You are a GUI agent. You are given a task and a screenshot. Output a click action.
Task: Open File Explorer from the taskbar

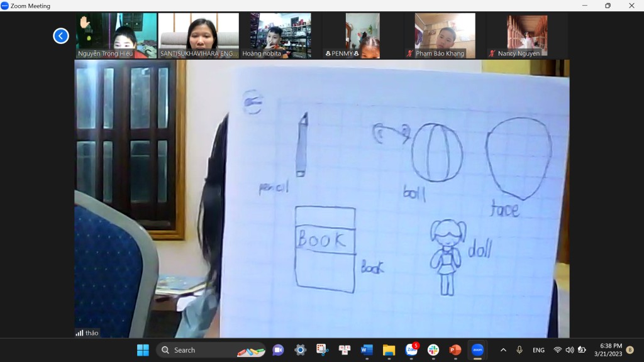[x=389, y=350]
